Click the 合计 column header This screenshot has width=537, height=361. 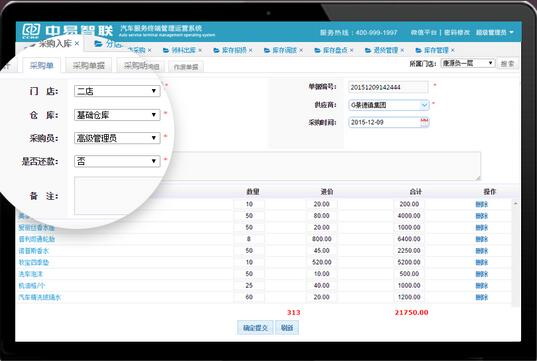[415, 192]
